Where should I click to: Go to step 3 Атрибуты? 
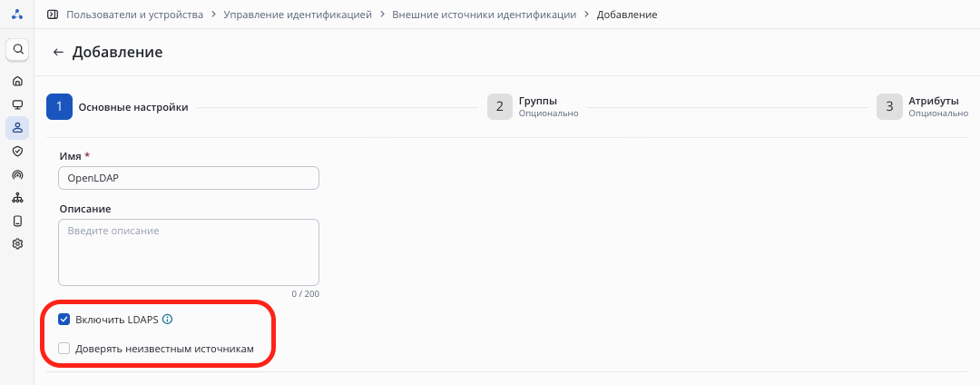click(x=889, y=107)
